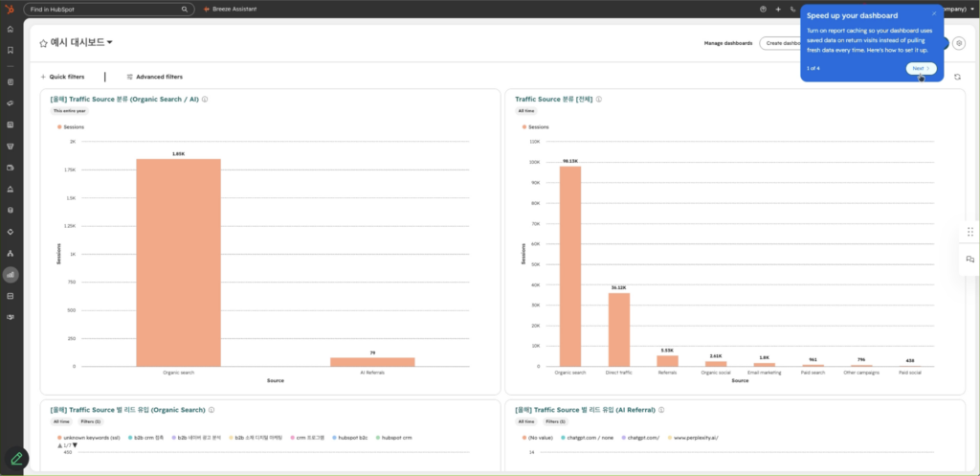Add Quick filters
Image resolution: width=980 pixels, height=476 pixels.
pyautogui.click(x=62, y=77)
